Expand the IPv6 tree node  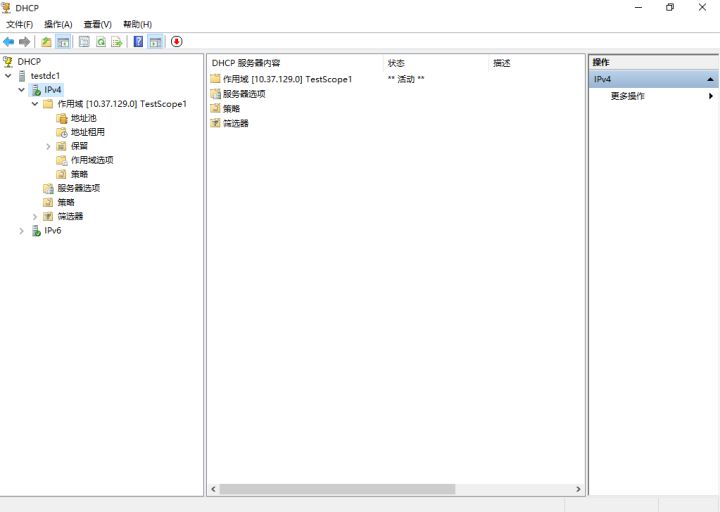22,231
